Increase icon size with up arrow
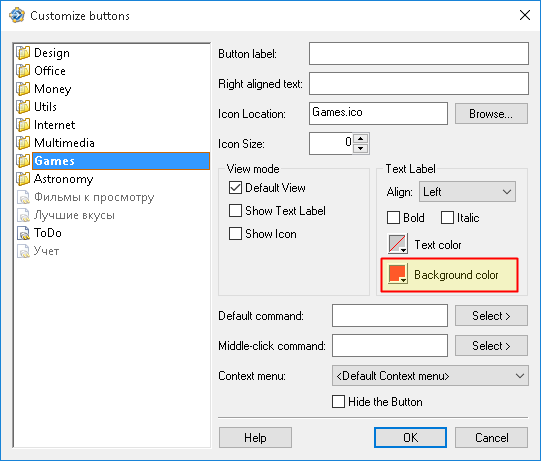The width and height of the screenshot is (541, 461). pyautogui.click(x=361, y=139)
